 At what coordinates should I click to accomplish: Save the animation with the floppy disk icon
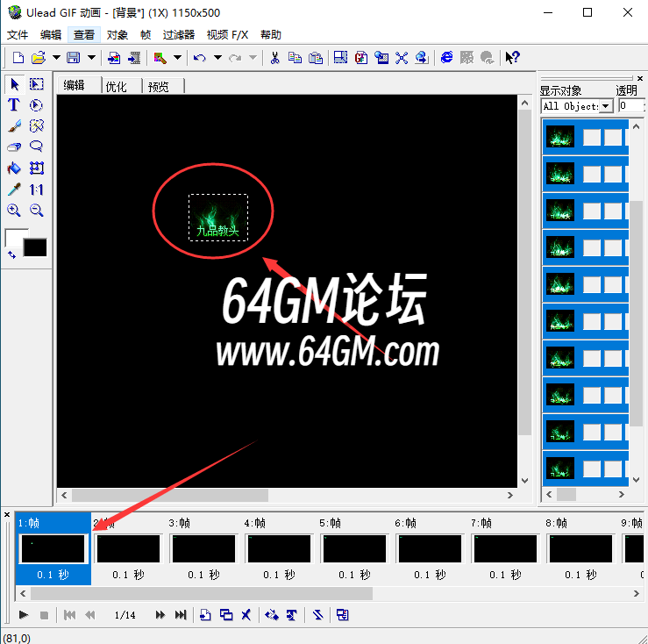pyautogui.click(x=74, y=58)
